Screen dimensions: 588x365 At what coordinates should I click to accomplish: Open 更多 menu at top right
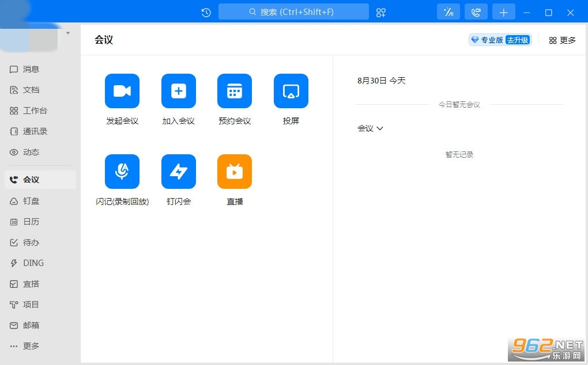click(562, 40)
